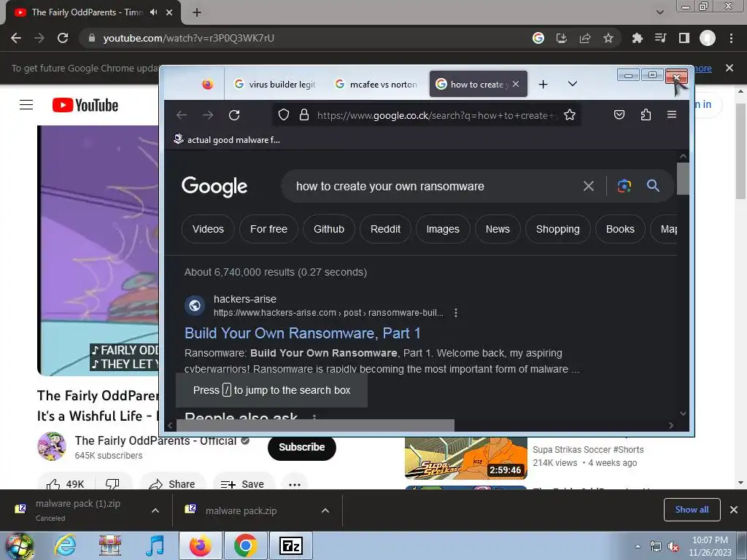
Task: Click Firefox vertical scrollbar thumb
Action: (683, 179)
